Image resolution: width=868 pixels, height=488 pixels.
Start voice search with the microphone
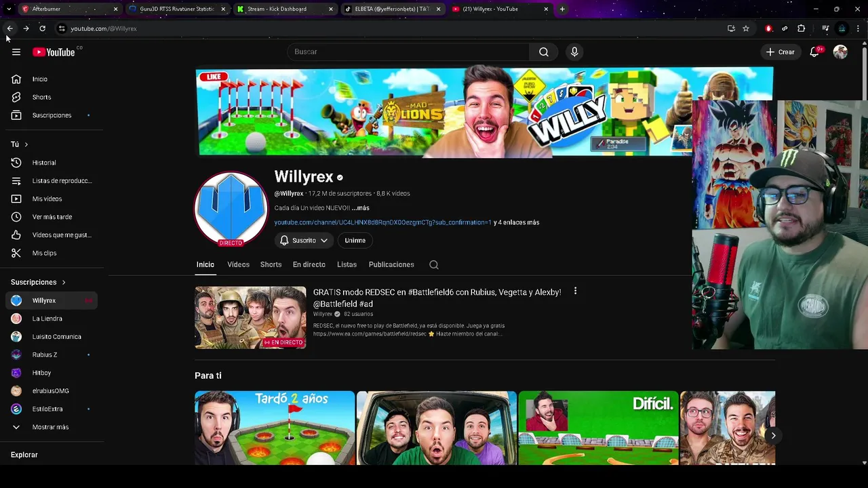pyautogui.click(x=574, y=52)
